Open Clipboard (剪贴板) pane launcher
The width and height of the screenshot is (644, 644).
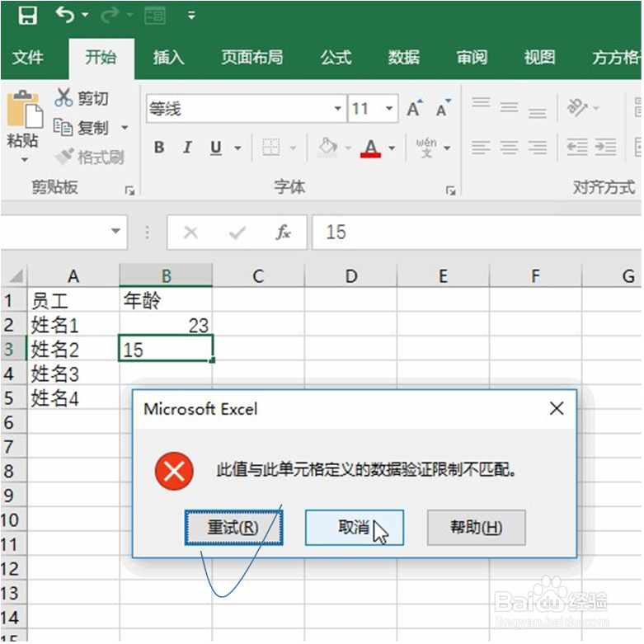pos(129,190)
